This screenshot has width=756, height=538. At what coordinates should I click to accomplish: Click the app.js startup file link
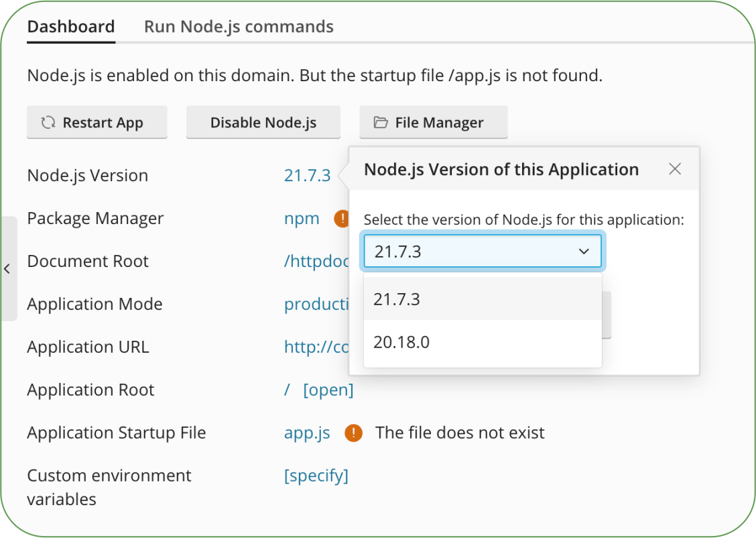[x=307, y=433]
